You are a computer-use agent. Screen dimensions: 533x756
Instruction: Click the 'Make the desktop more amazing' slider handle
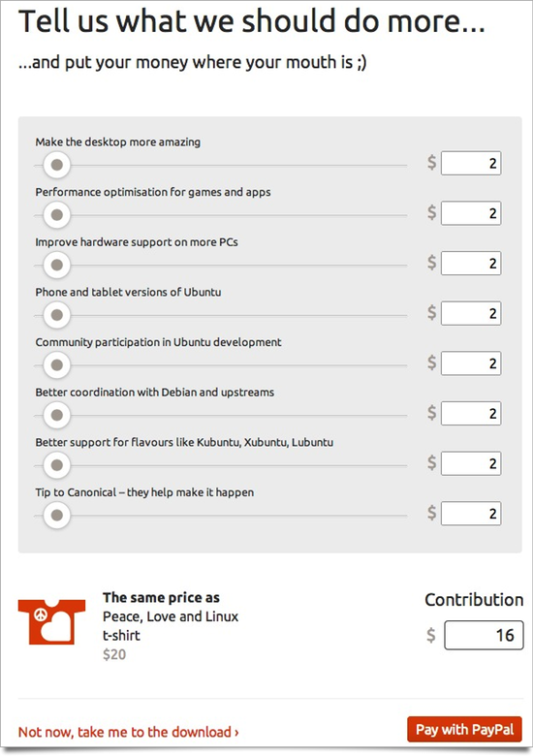click(x=57, y=165)
